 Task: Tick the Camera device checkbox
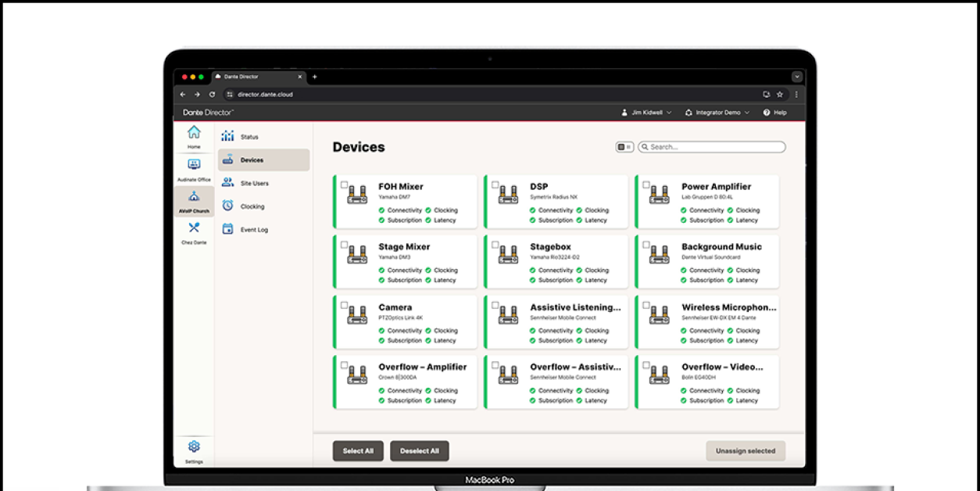point(345,306)
